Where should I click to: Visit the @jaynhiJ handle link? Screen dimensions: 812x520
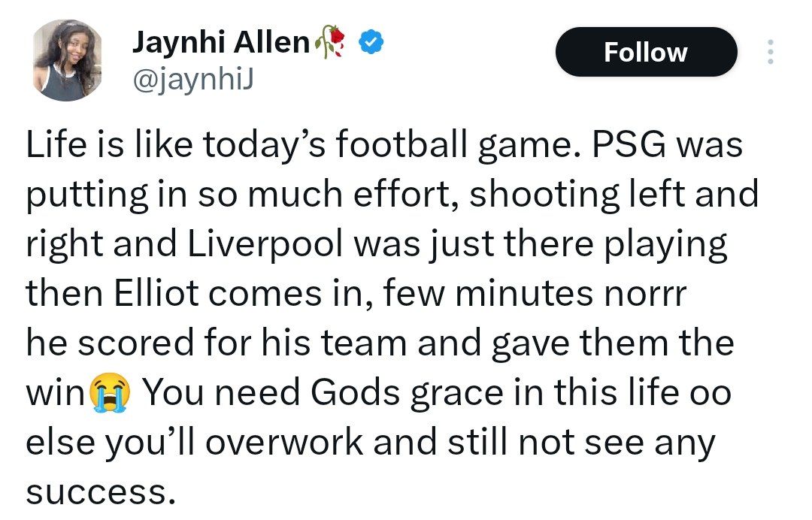pyautogui.click(x=193, y=80)
